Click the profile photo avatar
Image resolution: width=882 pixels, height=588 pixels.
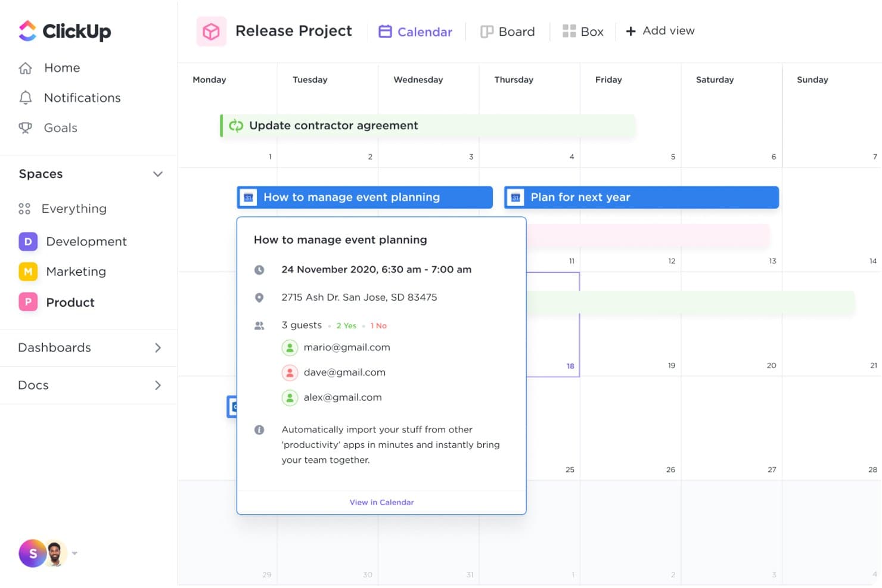coord(55,553)
